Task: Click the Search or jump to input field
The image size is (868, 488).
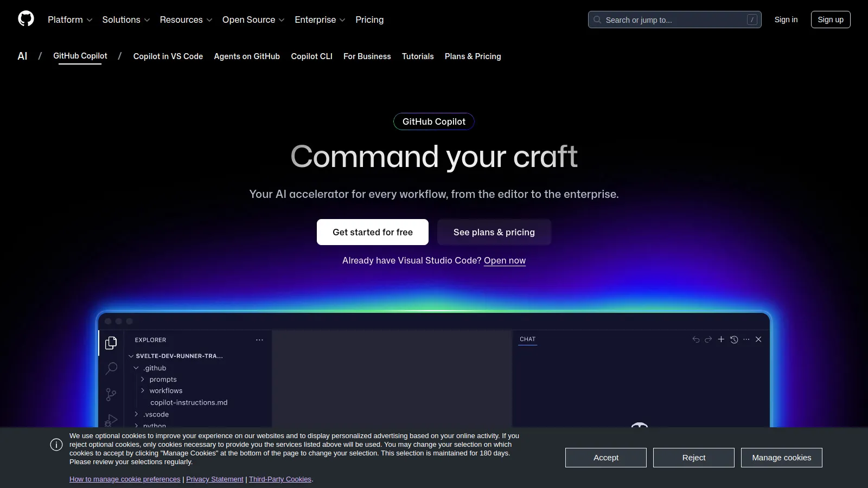Action: pos(675,20)
